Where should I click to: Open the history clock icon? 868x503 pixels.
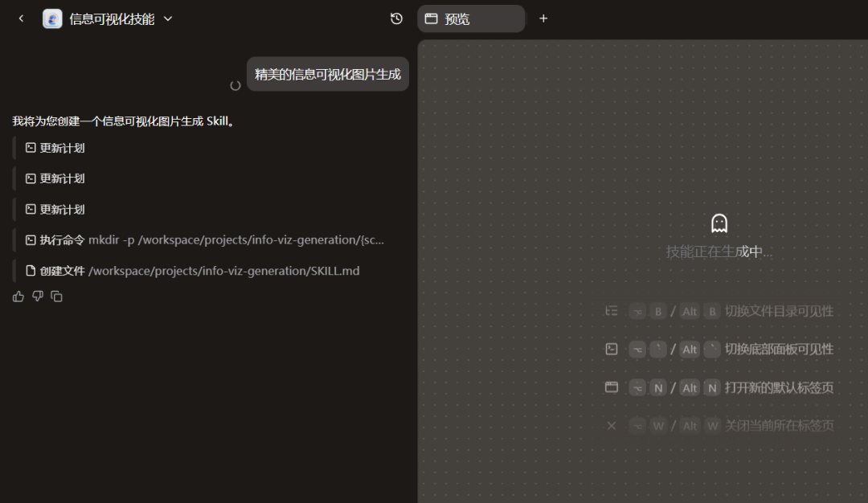(x=396, y=18)
